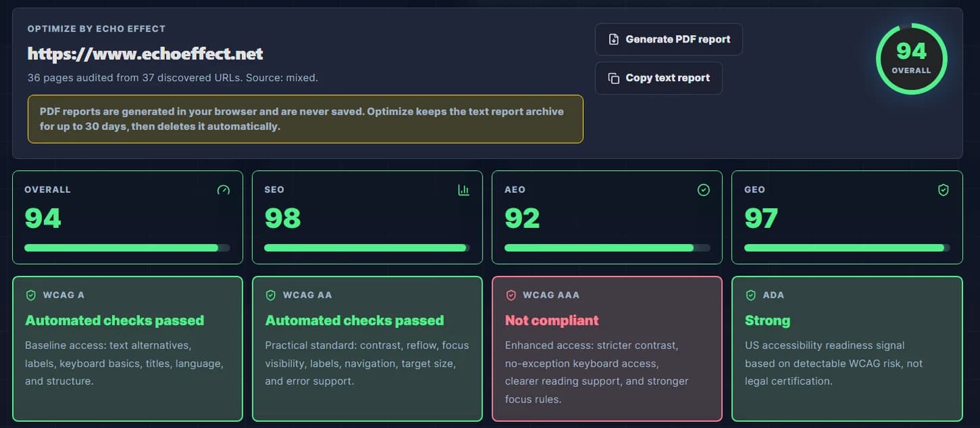This screenshot has width=980, height=428.
Task: Click the bar chart icon in the SEO card
Action: 464,190
